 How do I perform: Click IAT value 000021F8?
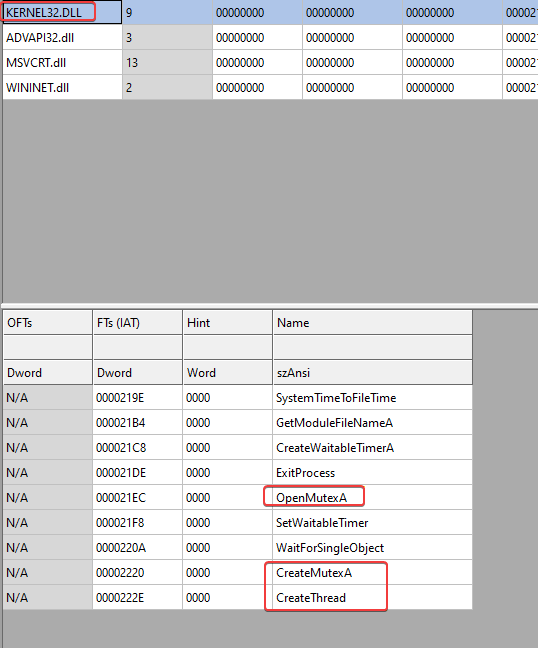[138, 522]
